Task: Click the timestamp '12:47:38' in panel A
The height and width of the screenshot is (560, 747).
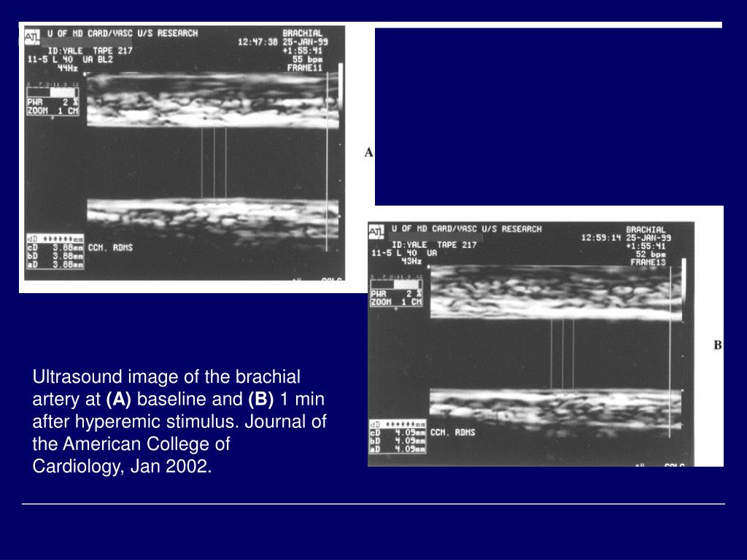Action: coord(258,42)
